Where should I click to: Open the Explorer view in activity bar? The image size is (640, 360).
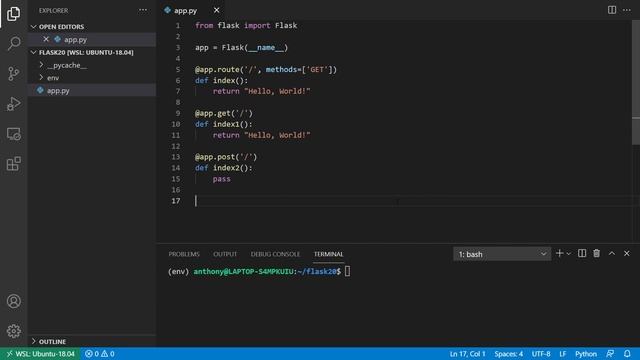coord(13,14)
